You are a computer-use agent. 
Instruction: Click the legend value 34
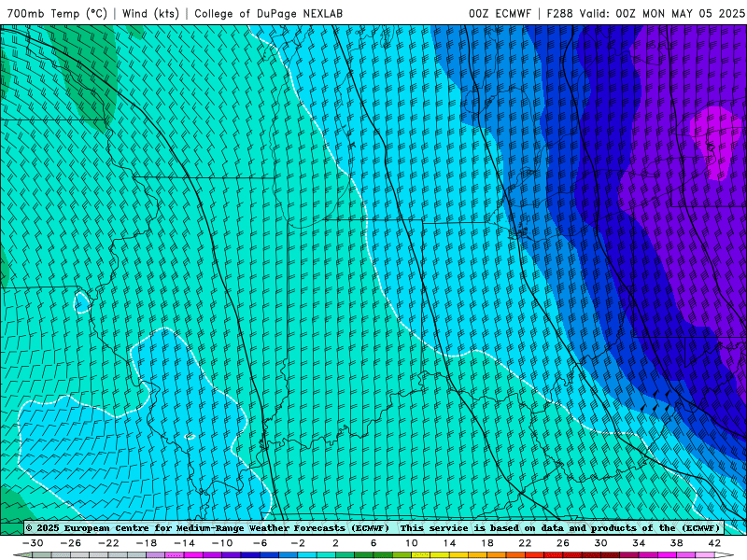point(639,543)
